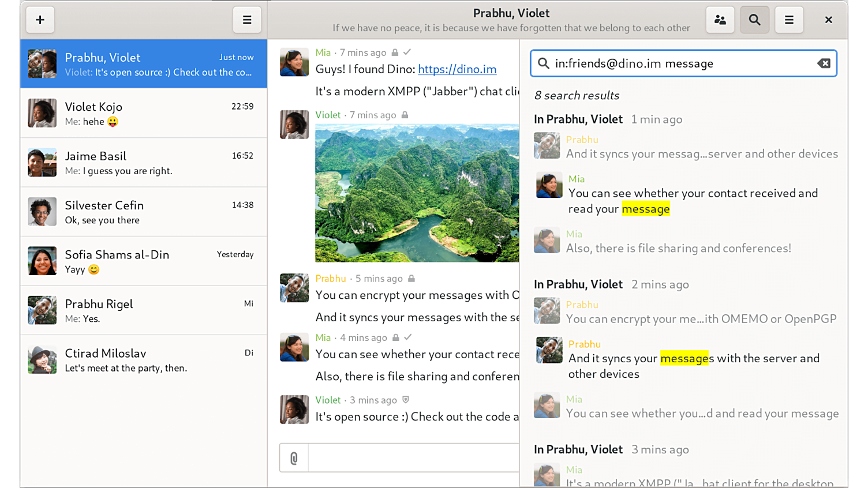Click the lock icon next to Prabhu's message
868x488 pixels.
click(x=411, y=279)
